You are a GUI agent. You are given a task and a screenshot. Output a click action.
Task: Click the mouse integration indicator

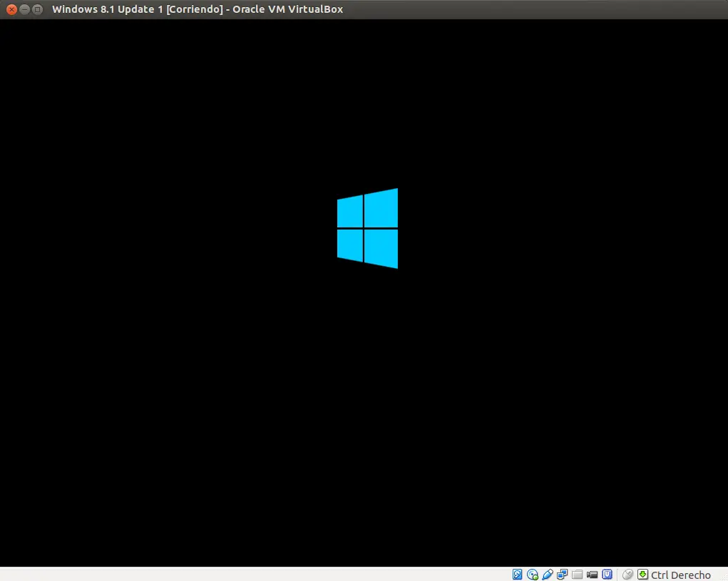pyautogui.click(x=627, y=575)
